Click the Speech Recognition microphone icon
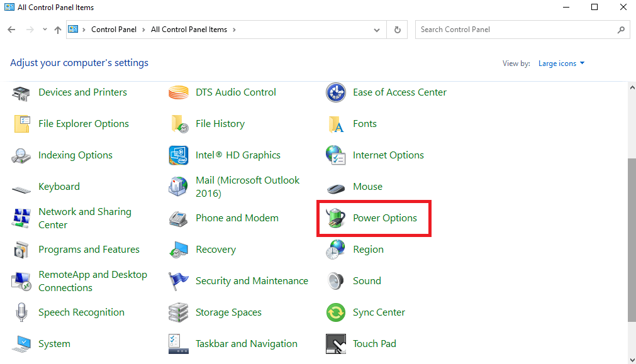This screenshot has width=636, height=364. point(21,312)
